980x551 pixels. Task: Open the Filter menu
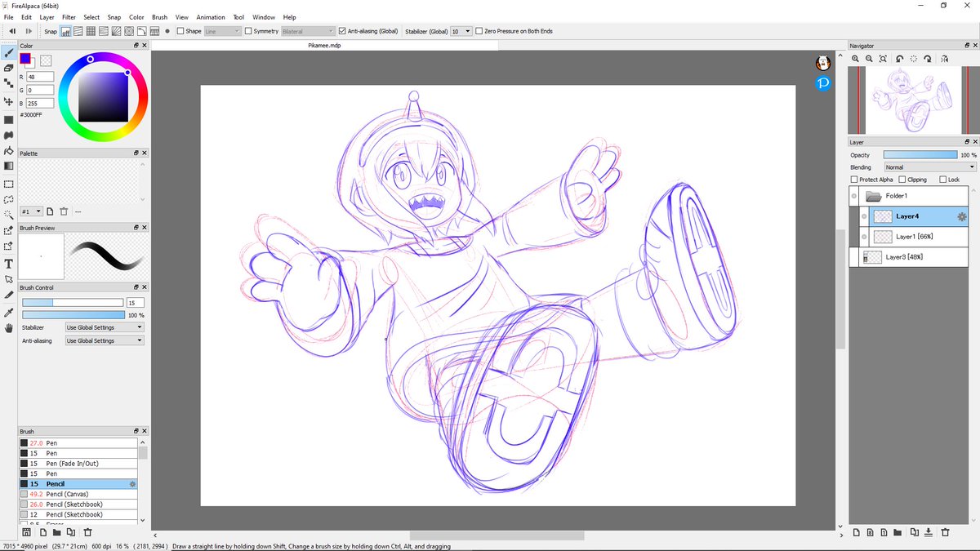point(69,17)
